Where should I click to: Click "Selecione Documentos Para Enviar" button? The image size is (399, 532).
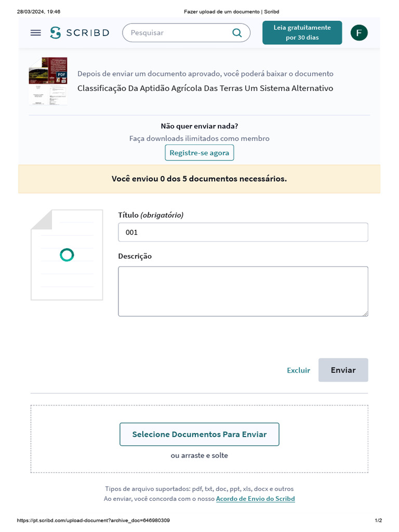click(x=199, y=434)
